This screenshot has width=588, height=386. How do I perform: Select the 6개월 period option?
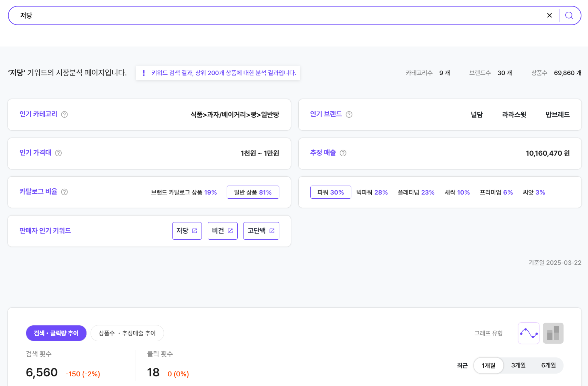click(x=548, y=365)
